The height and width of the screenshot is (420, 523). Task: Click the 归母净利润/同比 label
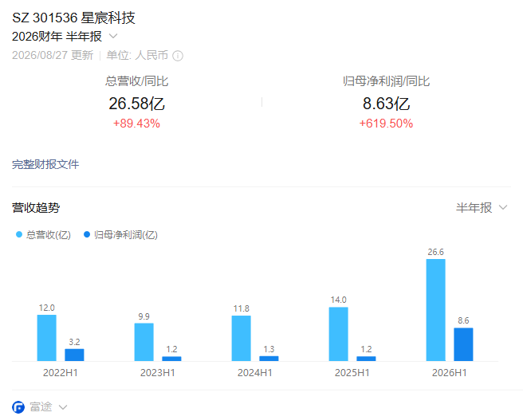(x=386, y=81)
